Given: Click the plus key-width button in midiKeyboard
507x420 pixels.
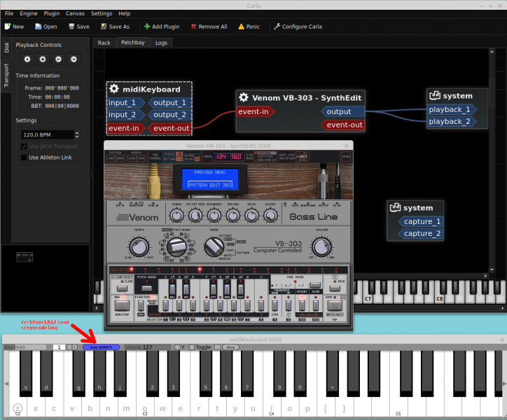Looking at the screenshot, I should coord(75,347).
